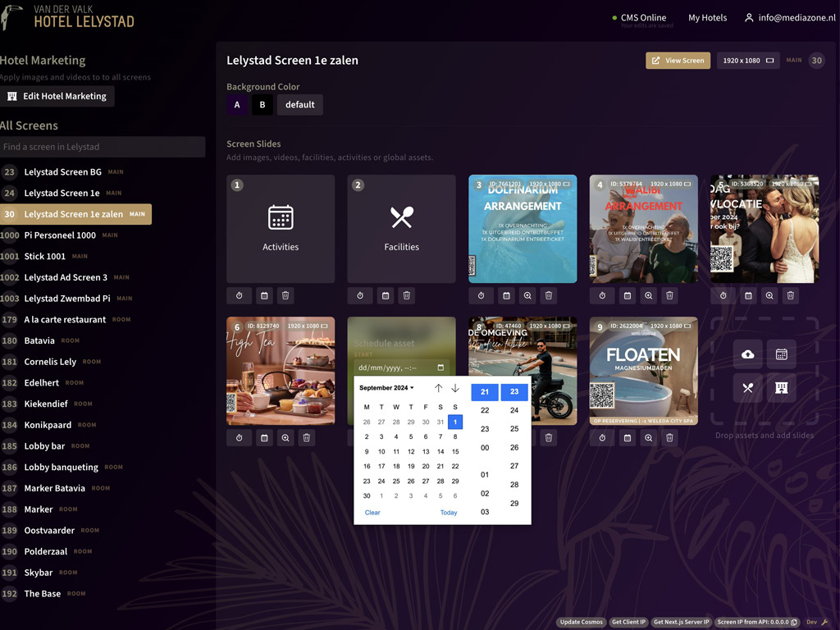Viewport: 840px width, 630px height.
Task: Copy Screen IP from API value
Action: pos(794,623)
